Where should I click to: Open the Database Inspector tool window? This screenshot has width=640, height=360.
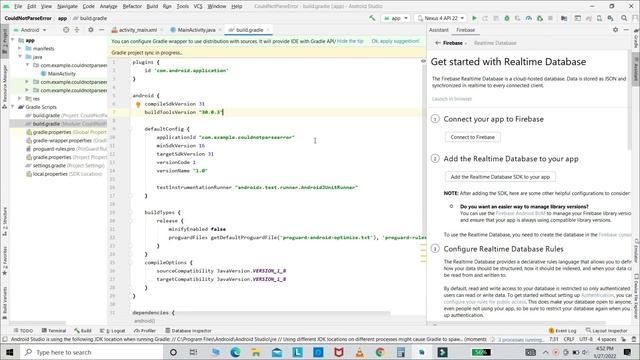pyautogui.click(x=188, y=331)
